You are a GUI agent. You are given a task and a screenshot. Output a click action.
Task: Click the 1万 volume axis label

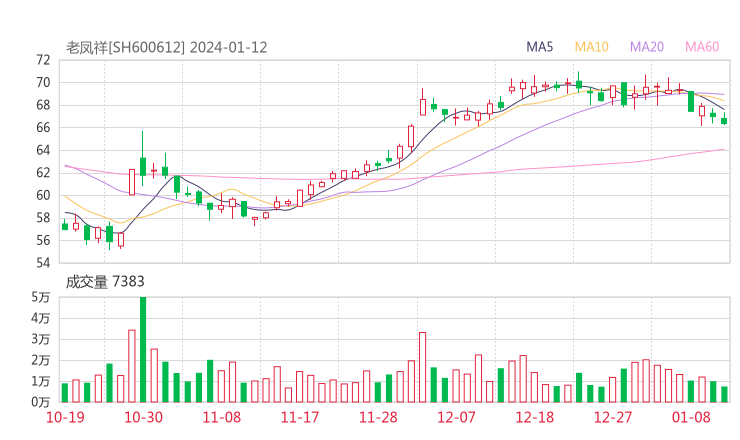tap(41, 381)
